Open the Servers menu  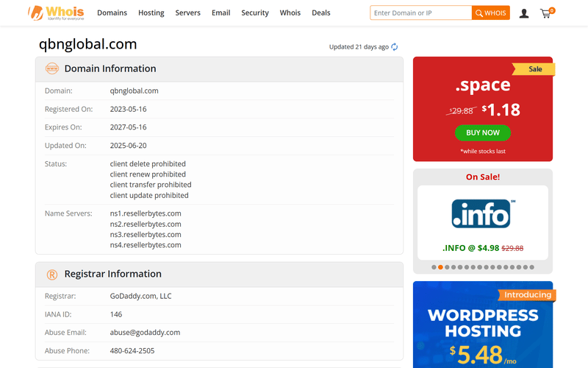tap(188, 13)
